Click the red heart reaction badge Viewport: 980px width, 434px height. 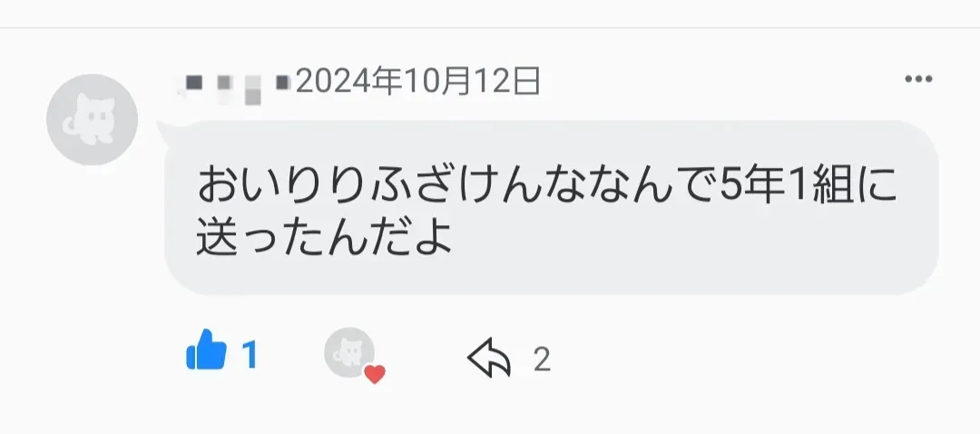tap(375, 375)
